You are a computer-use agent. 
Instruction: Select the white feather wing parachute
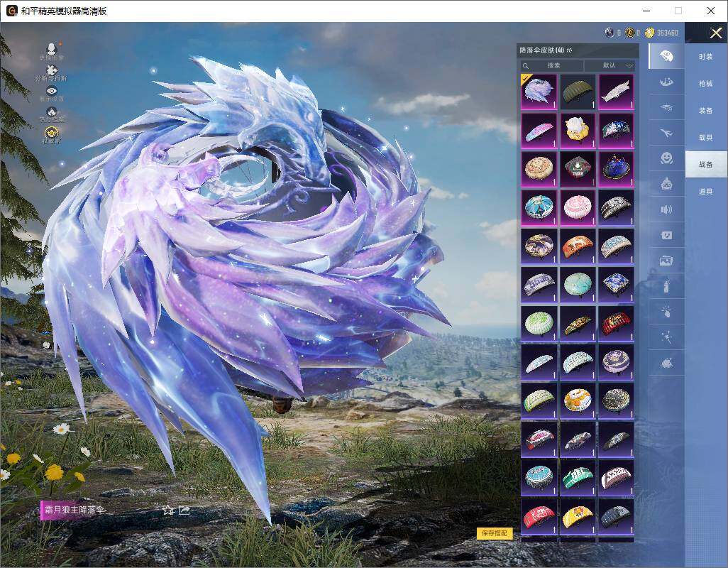click(616, 91)
